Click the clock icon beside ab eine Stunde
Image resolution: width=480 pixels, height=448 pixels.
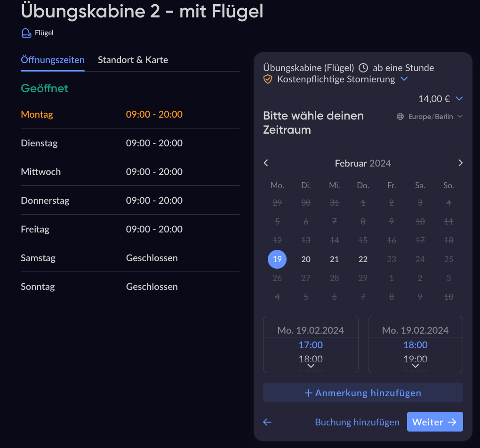pyautogui.click(x=363, y=68)
